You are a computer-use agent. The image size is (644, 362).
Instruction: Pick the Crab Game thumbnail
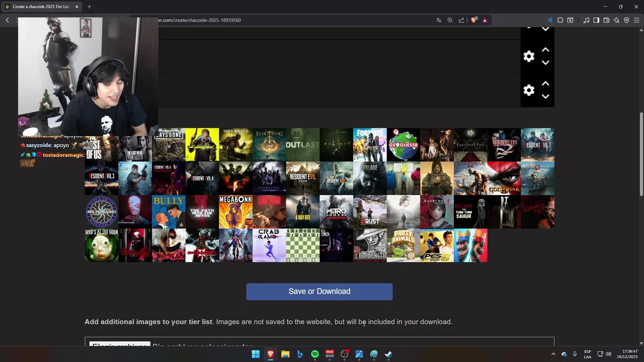tap(269, 245)
